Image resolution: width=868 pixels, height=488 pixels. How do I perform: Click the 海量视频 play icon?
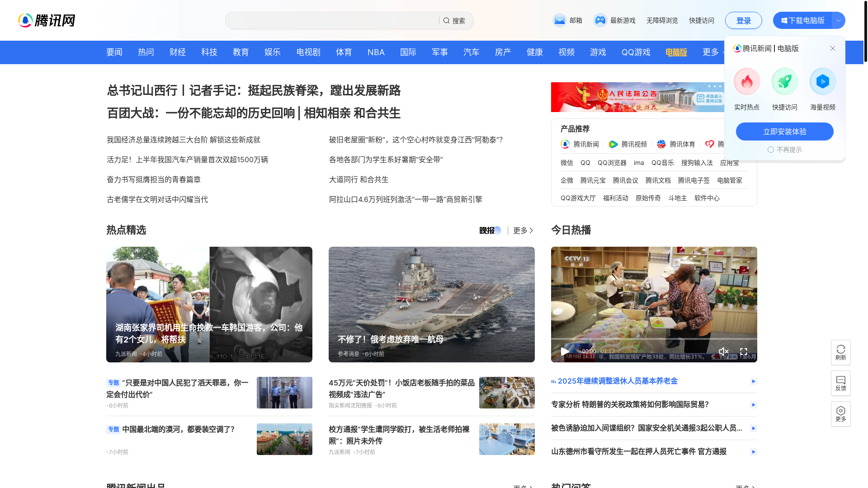823,81
